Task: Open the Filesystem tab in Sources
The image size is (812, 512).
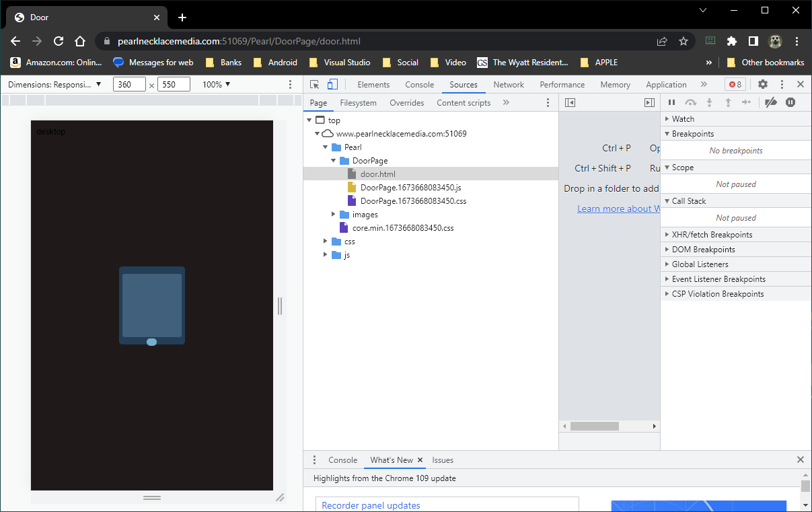Action: 358,103
